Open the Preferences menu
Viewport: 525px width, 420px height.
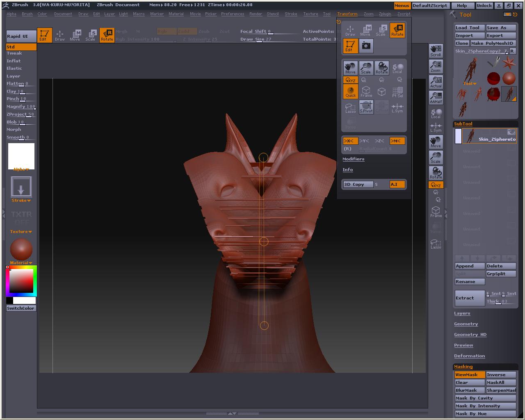(x=232, y=14)
